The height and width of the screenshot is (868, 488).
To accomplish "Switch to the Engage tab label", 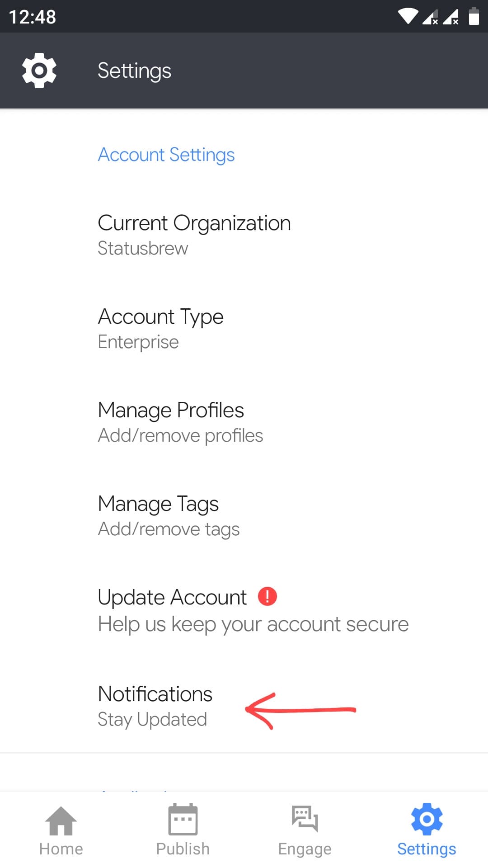I will [305, 849].
